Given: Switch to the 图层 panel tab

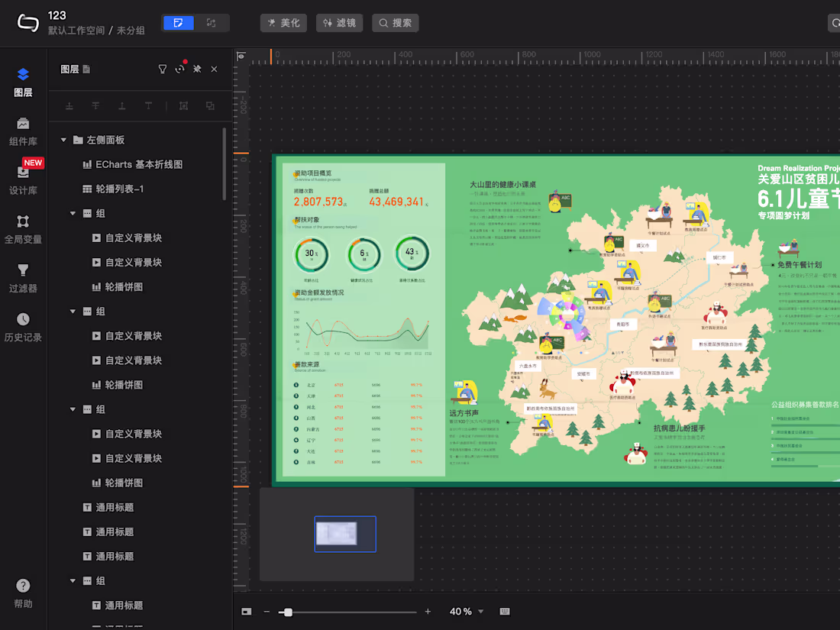Looking at the screenshot, I should tap(23, 80).
